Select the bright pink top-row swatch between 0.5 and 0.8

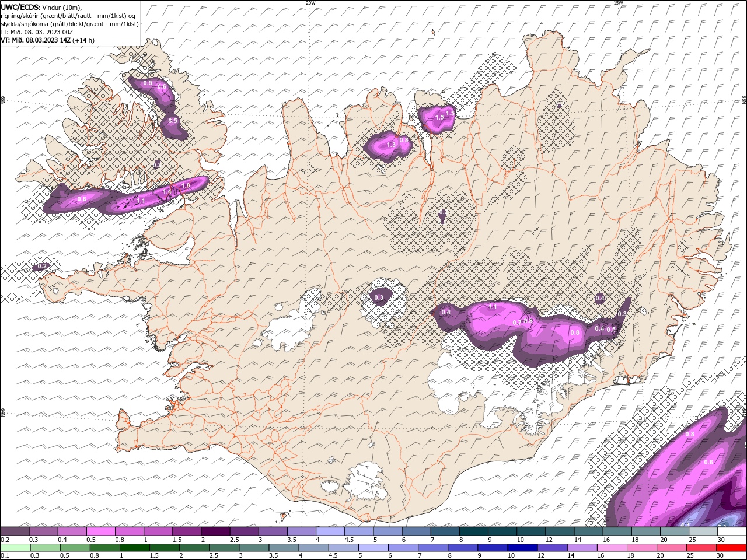click(x=100, y=531)
